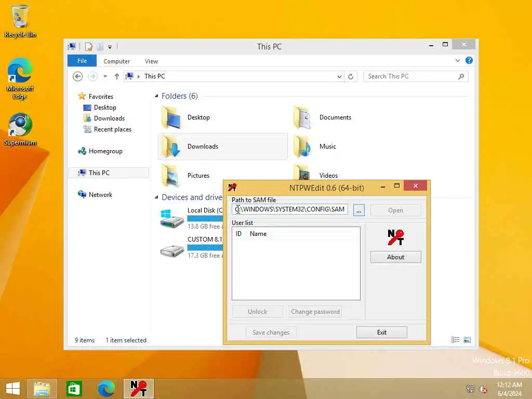Switch to details view icon in the status bar
532x399 pixels.
(455, 340)
